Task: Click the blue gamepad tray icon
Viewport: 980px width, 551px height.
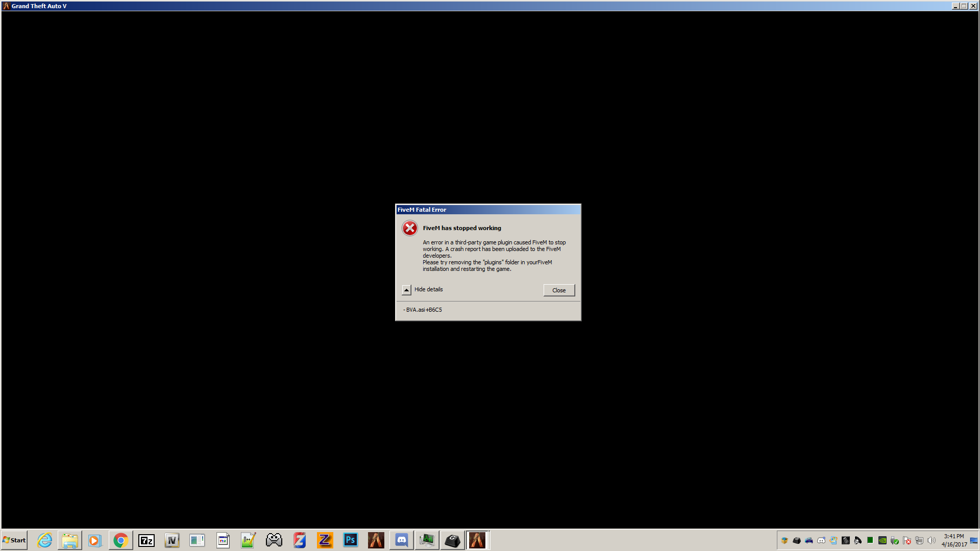Action: tap(809, 540)
